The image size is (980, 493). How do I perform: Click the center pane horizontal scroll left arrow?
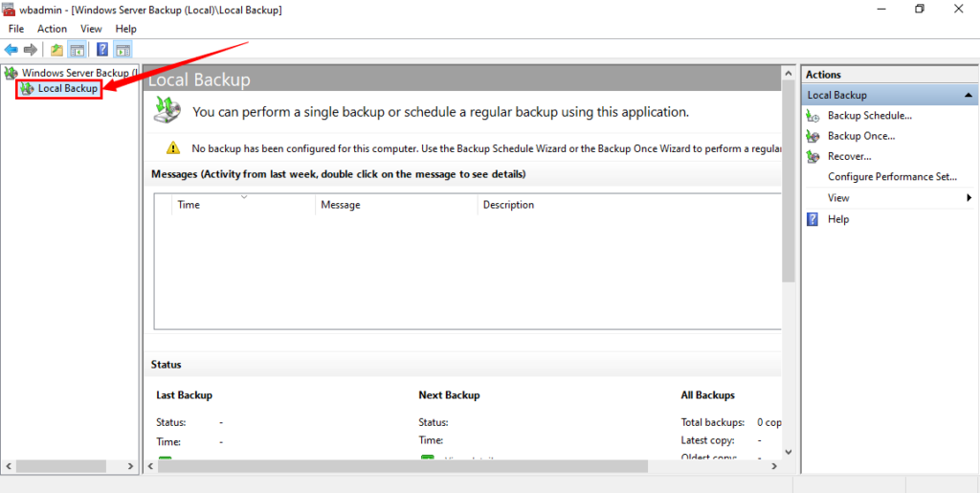(x=150, y=466)
